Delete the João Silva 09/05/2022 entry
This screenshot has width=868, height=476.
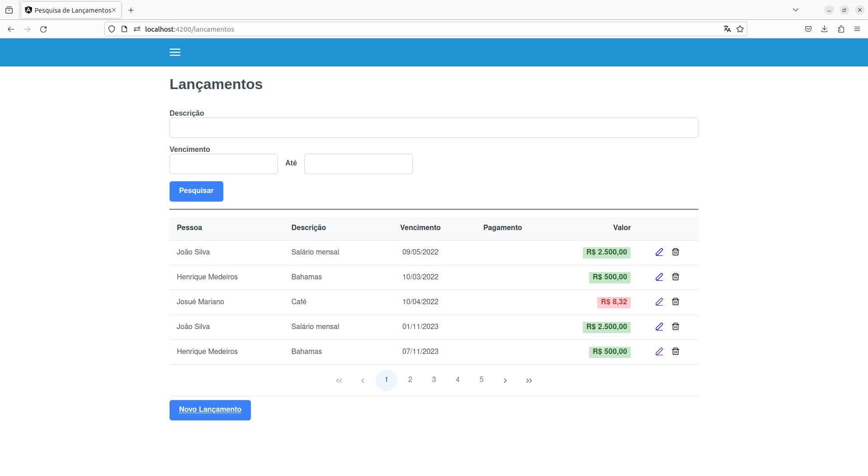pyautogui.click(x=675, y=252)
